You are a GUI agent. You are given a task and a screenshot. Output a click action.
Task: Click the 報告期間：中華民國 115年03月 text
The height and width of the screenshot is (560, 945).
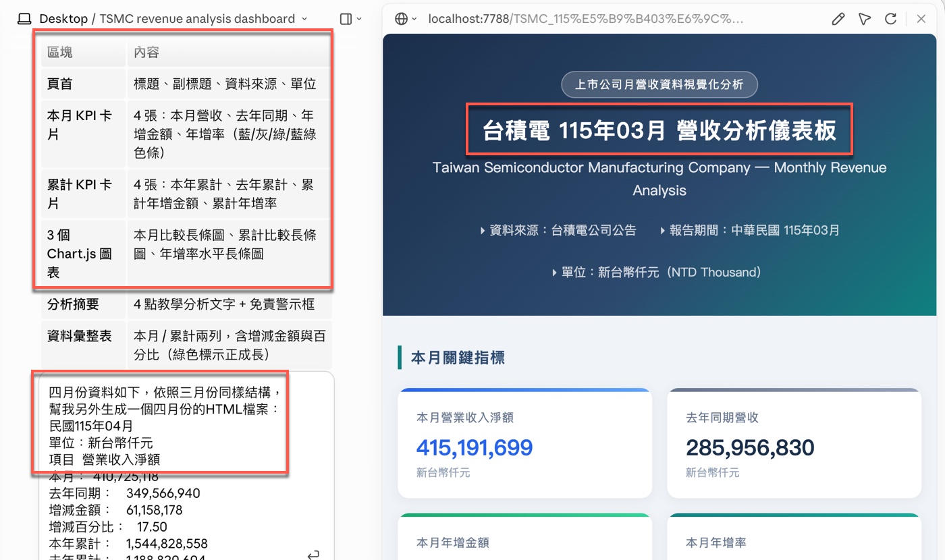click(x=749, y=230)
